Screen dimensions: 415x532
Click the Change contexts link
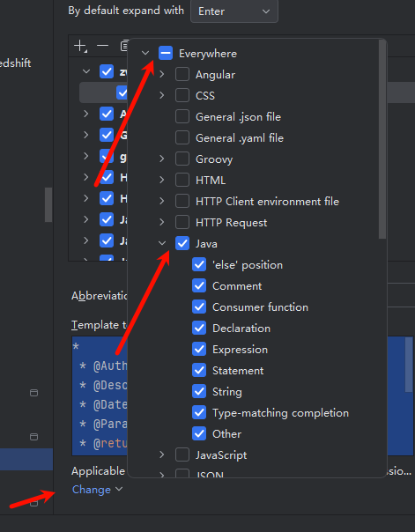(92, 490)
